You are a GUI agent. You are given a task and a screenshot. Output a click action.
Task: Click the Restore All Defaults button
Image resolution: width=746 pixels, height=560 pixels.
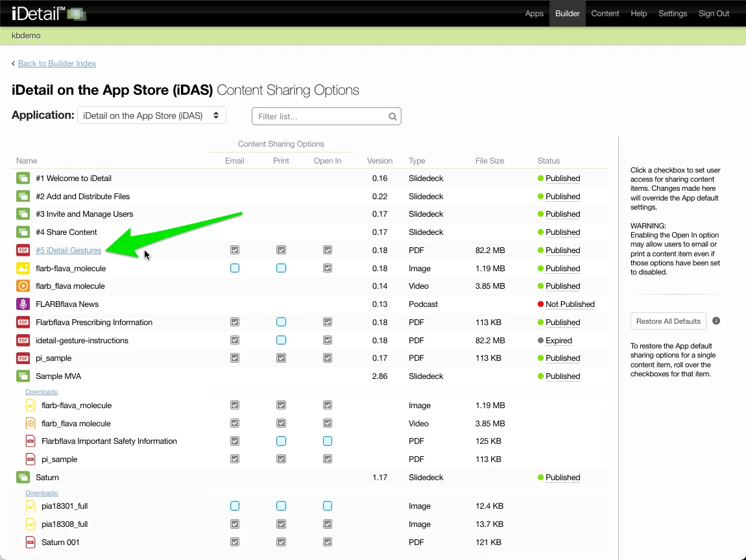[668, 321]
